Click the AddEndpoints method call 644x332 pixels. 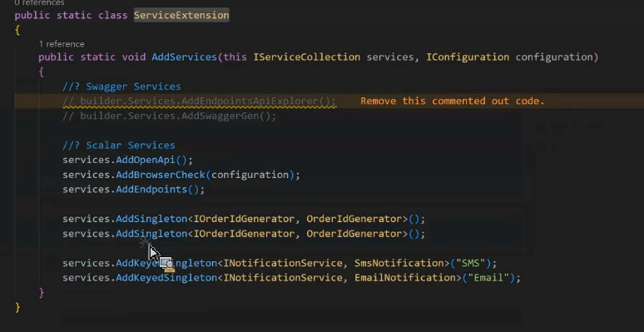[151, 190]
